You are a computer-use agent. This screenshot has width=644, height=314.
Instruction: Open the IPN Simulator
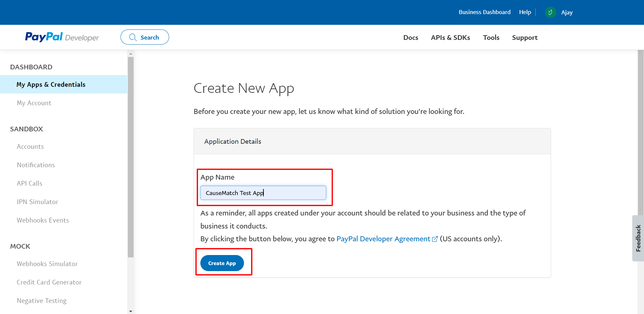(x=38, y=202)
